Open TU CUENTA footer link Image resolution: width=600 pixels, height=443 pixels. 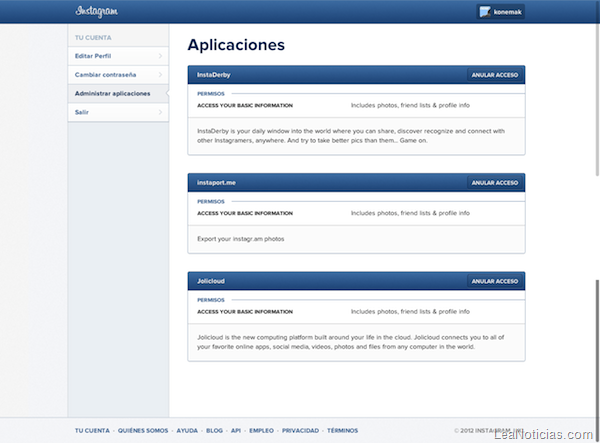[92, 430]
